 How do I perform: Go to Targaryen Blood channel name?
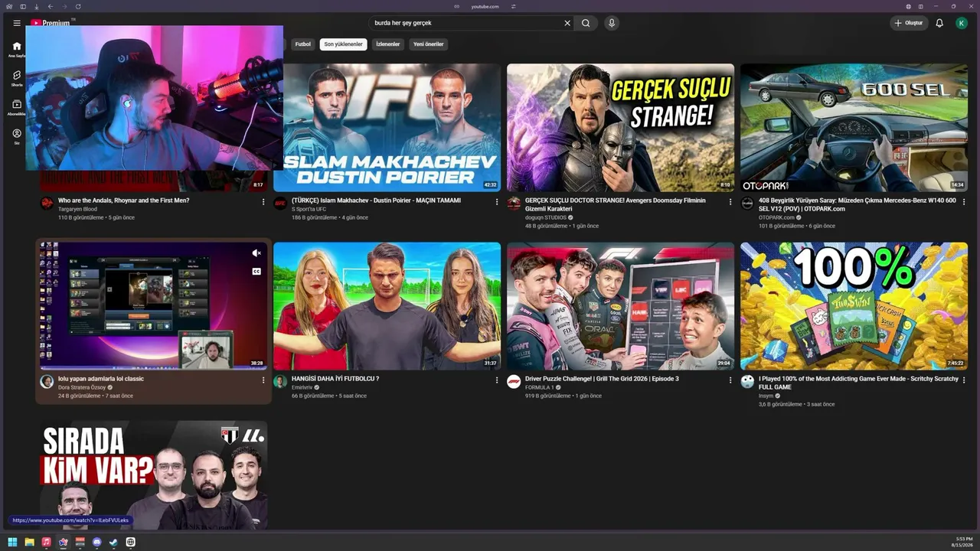pyautogui.click(x=77, y=209)
